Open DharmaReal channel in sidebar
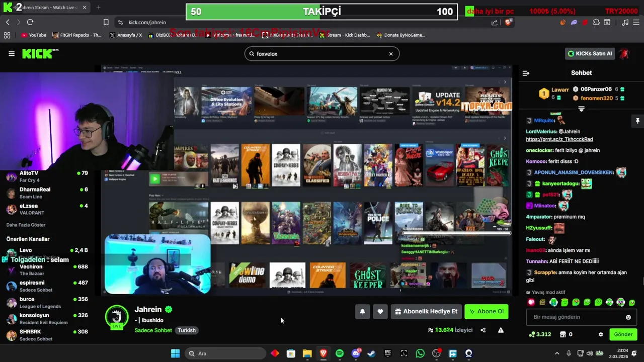This screenshot has height=362, width=644. [47, 193]
